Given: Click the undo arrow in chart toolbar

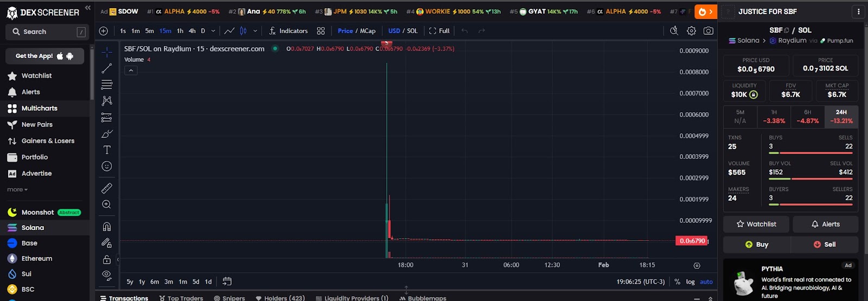Looking at the screenshot, I should 464,31.
